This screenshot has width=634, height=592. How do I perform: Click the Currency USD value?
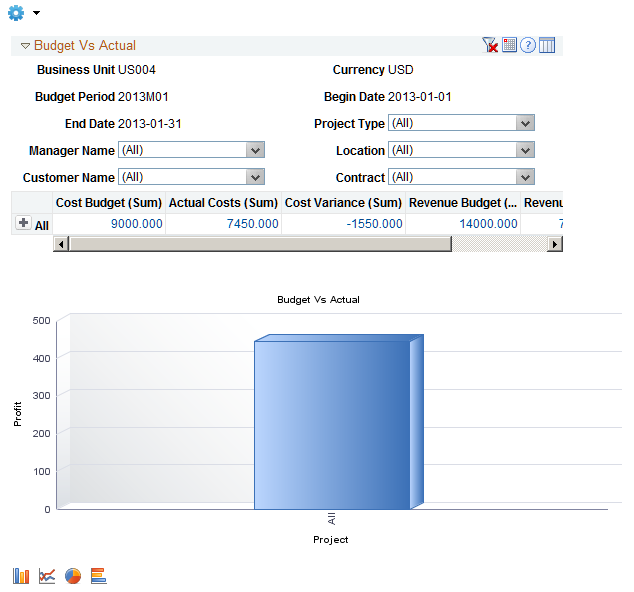pyautogui.click(x=400, y=70)
